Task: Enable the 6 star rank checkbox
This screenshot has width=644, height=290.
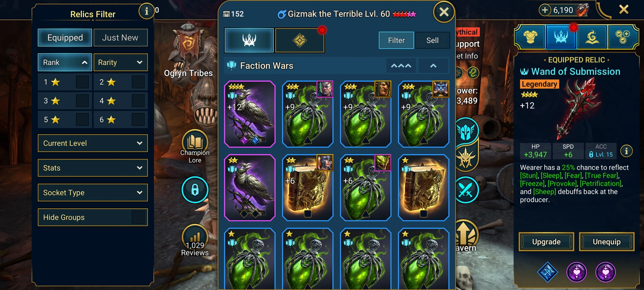Action: tap(138, 119)
